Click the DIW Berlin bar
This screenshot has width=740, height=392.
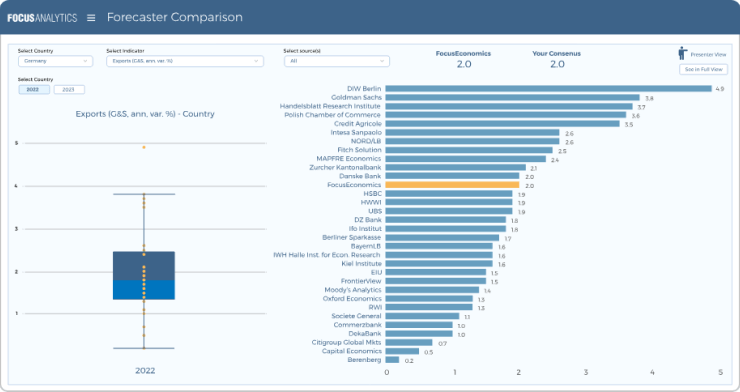(548, 89)
